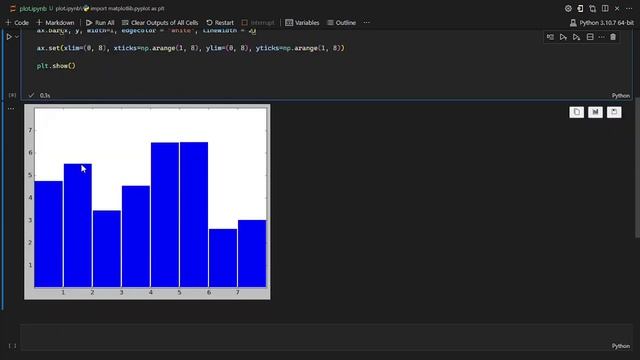Add a new Code cell from toolbar

tap(17, 22)
